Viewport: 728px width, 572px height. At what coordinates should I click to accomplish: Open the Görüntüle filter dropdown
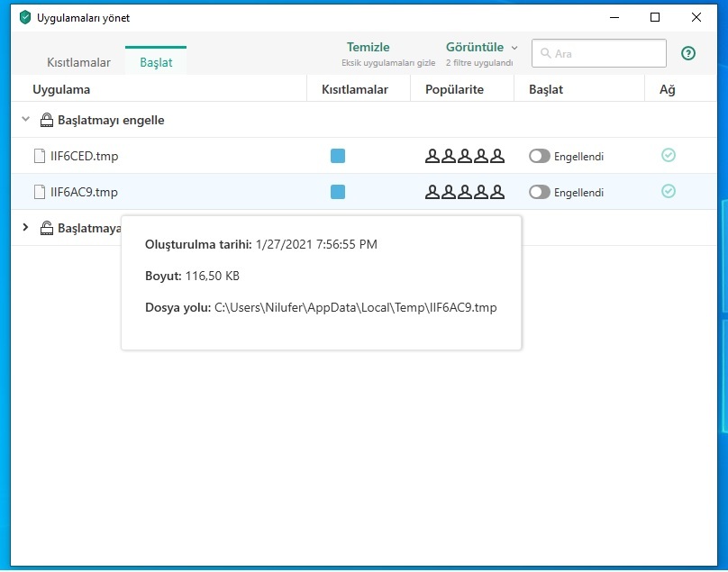coord(481,48)
